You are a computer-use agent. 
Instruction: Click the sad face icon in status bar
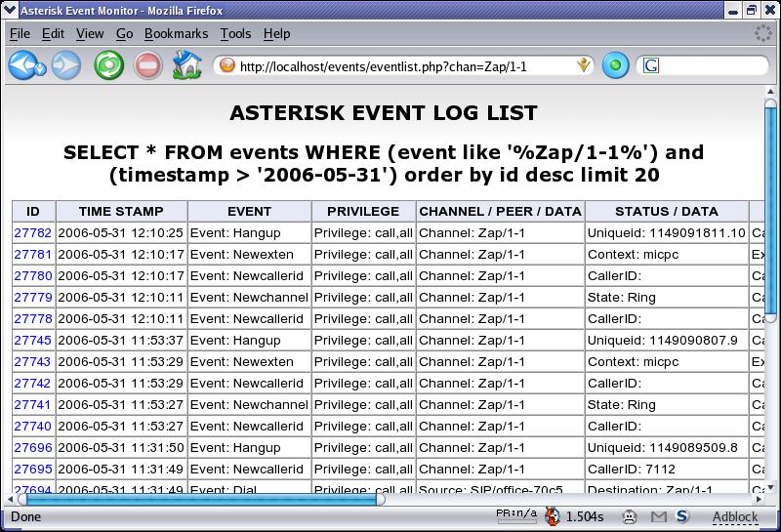tap(631, 516)
